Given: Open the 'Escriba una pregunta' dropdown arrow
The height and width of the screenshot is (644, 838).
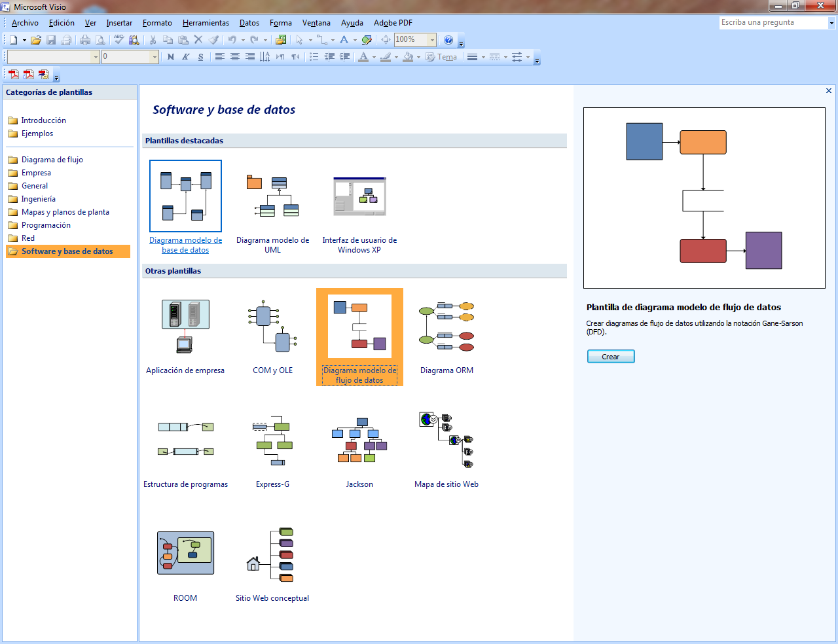Looking at the screenshot, I should pyautogui.click(x=831, y=23).
